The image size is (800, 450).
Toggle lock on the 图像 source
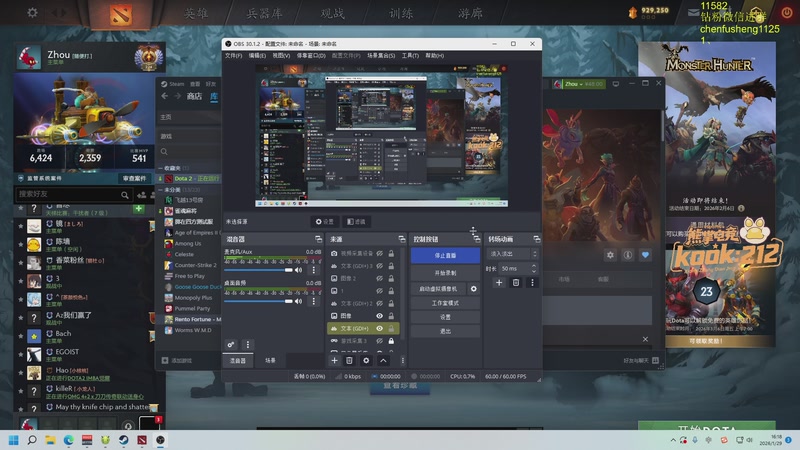[x=391, y=316]
